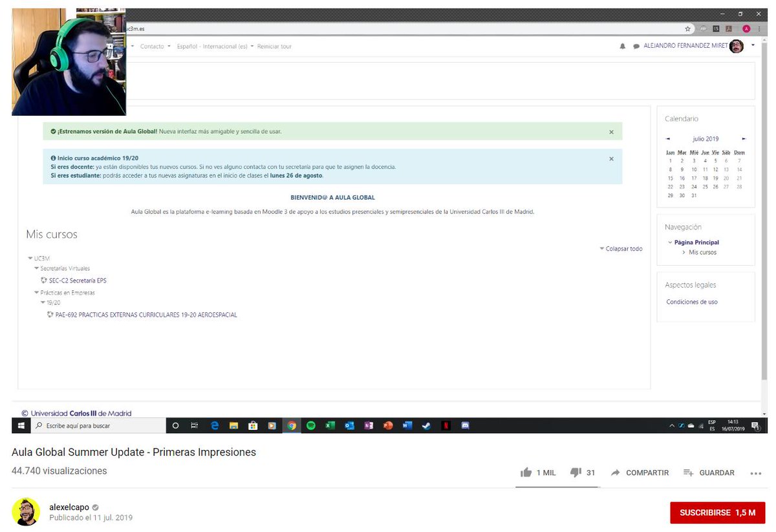
Task: Open Netflix from the taskbar
Action: pyautogui.click(x=446, y=426)
